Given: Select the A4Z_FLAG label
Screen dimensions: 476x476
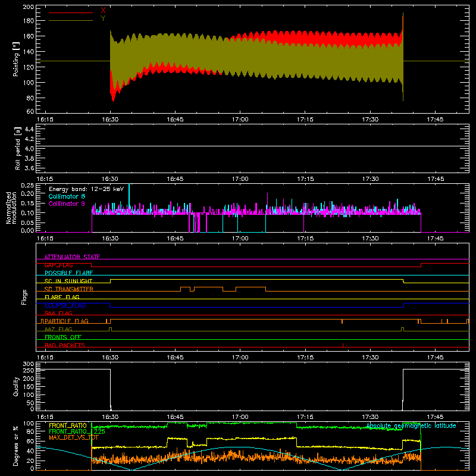Looking at the screenshot, I should [58, 329].
